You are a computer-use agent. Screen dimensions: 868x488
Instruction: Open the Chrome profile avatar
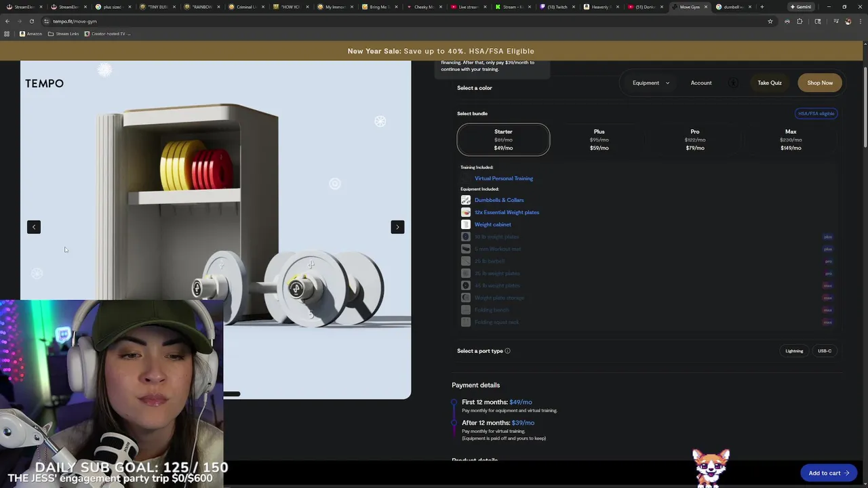pyautogui.click(x=848, y=21)
